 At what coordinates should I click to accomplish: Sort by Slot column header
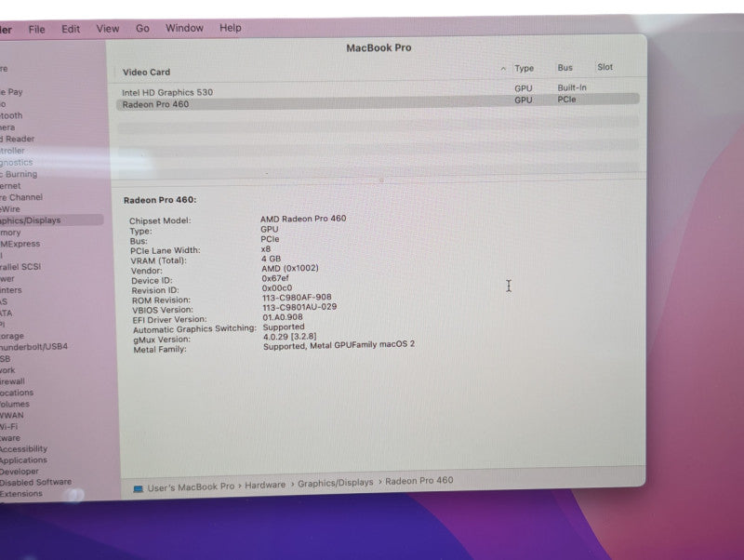[x=605, y=67]
